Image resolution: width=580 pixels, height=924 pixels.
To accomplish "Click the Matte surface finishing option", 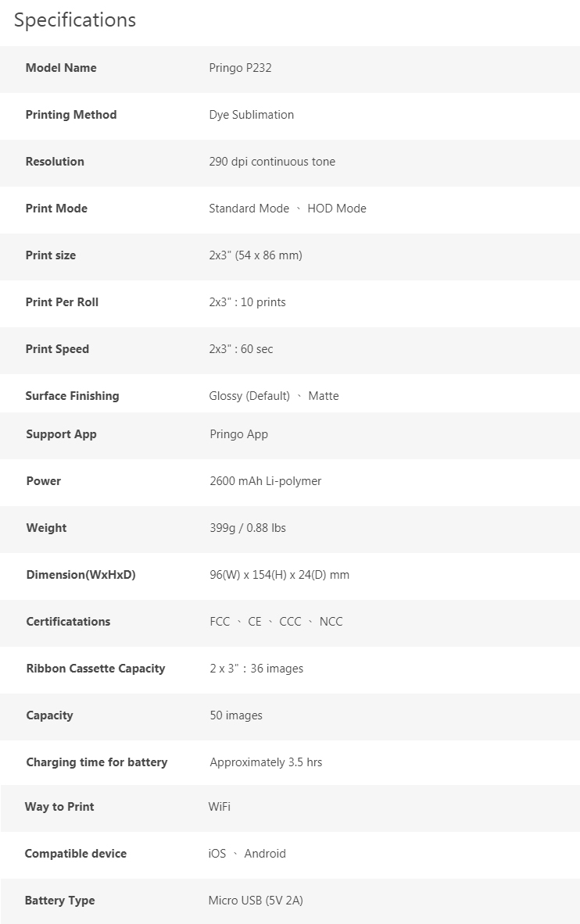I will tap(324, 396).
